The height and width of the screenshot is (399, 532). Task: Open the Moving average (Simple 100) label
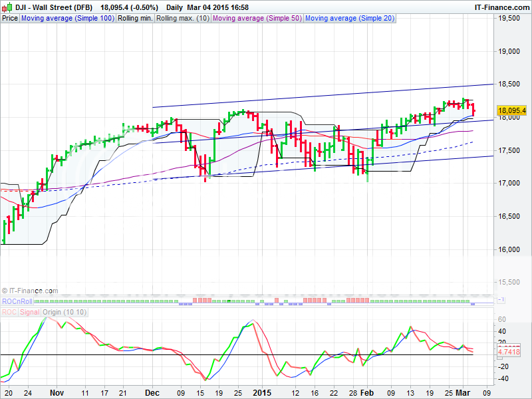click(67, 19)
